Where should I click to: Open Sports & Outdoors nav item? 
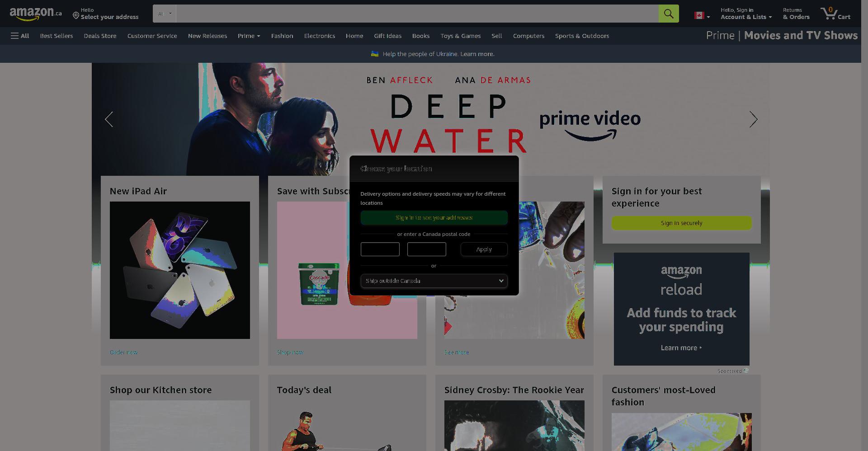pyautogui.click(x=582, y=36)
